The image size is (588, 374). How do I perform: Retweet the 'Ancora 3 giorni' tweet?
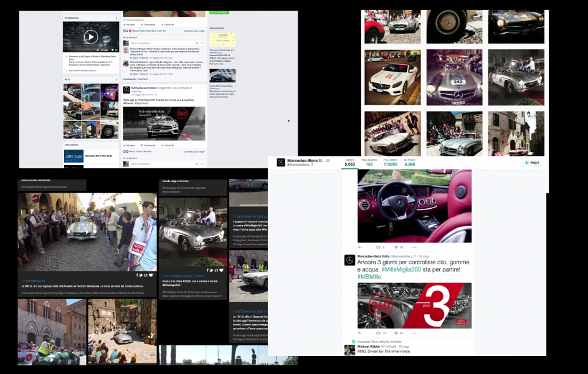(378, 333)
